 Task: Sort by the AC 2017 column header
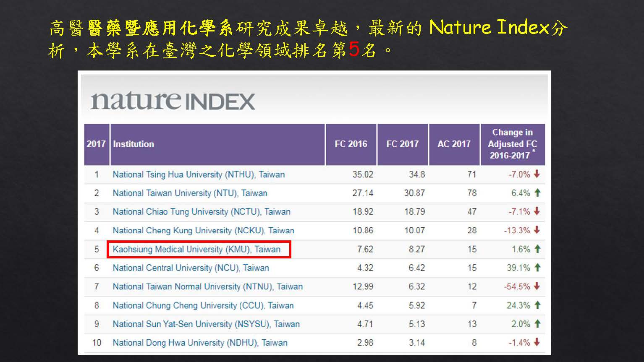pos(454,144)
